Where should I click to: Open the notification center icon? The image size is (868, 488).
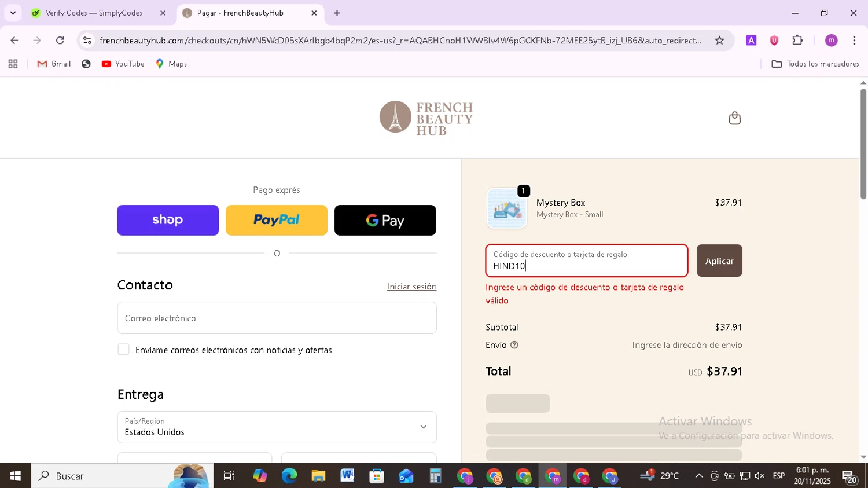[x=850, y=476]
